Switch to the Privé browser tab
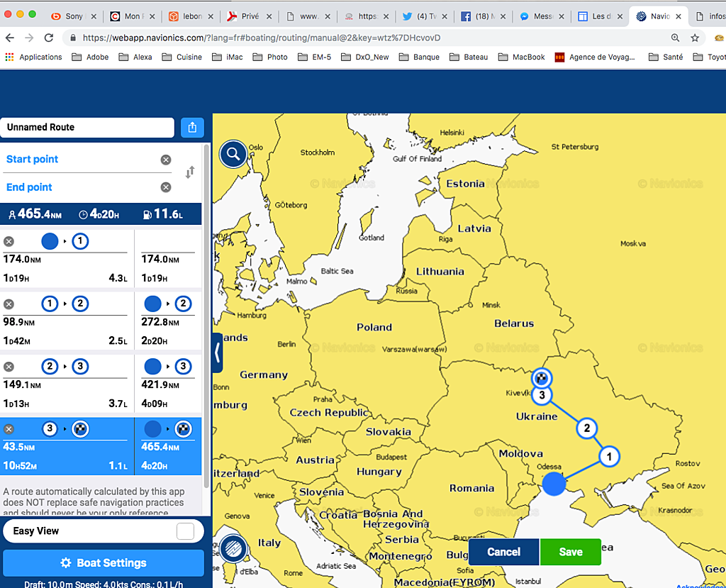The width and height of the screenshot is (726, 588). point(250,16)
